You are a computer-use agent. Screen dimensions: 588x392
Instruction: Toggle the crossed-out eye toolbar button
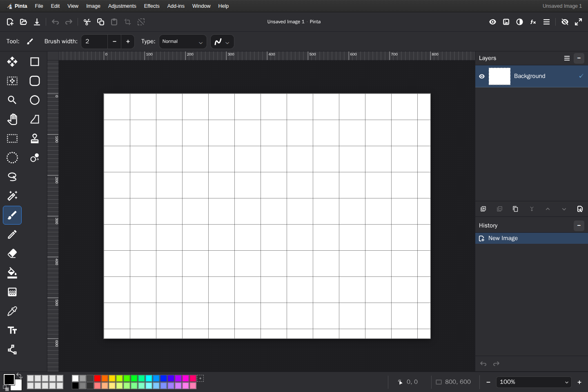click(565, 22)
